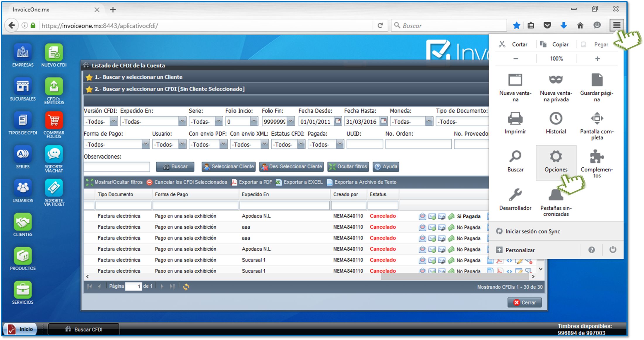Click the Cerrar button
644x340 pixels.
click(x=525, y=302)
